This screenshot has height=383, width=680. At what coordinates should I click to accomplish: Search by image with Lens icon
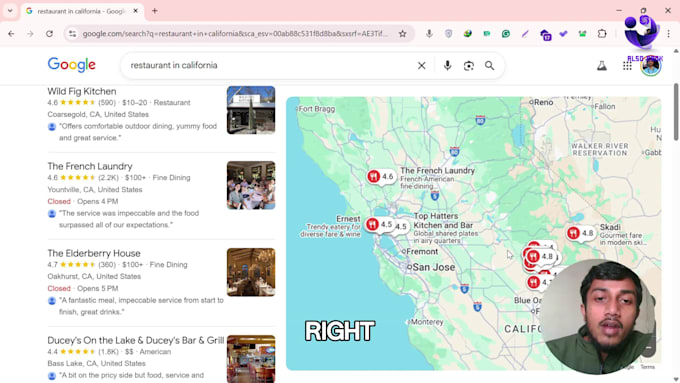(x=468, y=65)
